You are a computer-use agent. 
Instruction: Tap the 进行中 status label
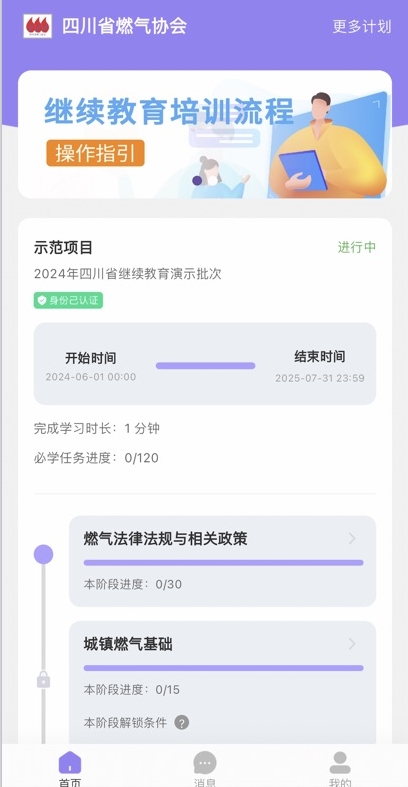[357, 247]
